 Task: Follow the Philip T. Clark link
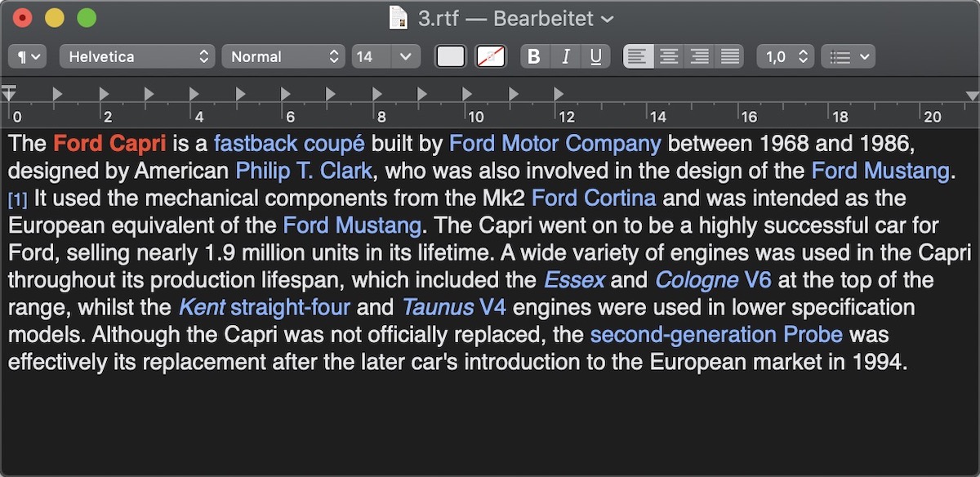(304, 172)
